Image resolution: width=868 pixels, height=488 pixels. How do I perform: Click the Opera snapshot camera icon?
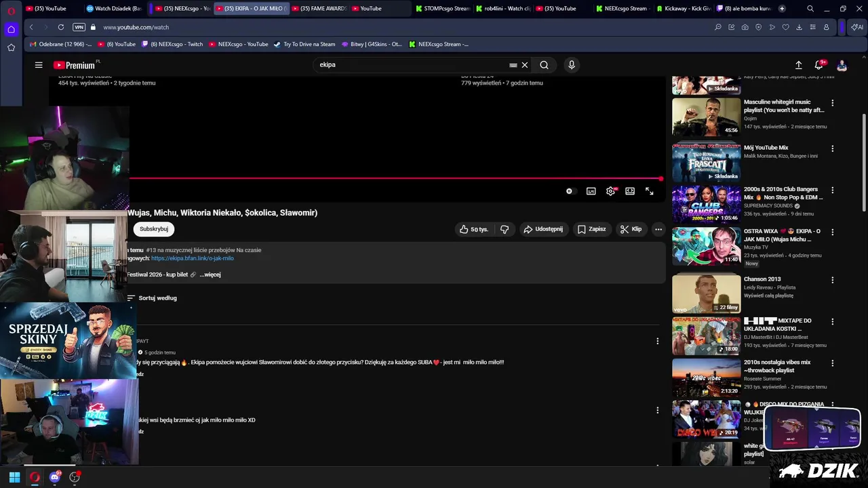click(x=745, y=27)
